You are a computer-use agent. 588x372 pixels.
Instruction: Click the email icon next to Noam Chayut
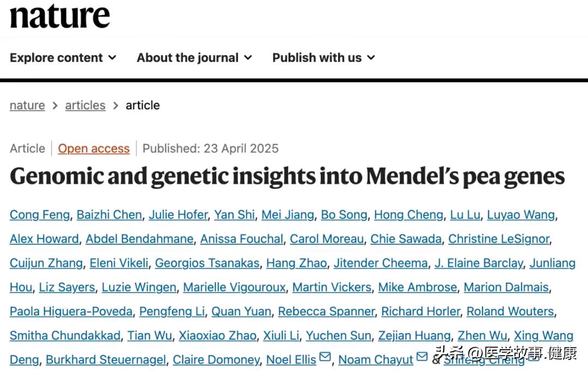click(422, 357)
